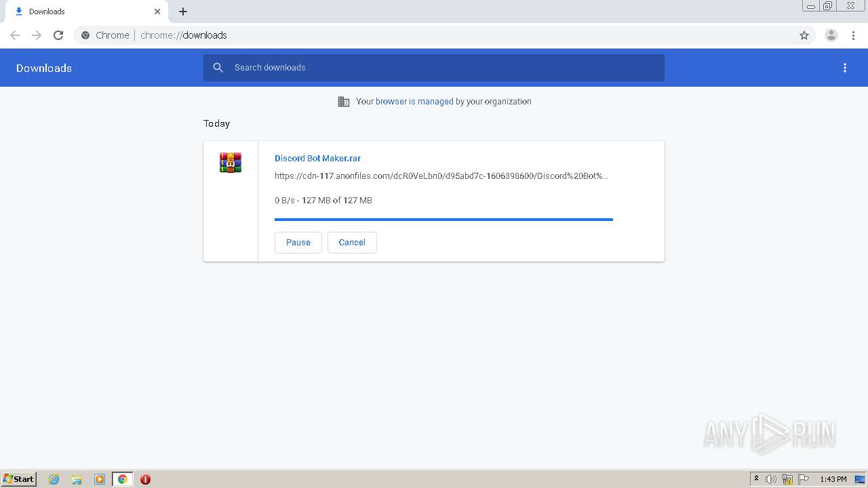Show hidden system tray icons
Image resolution: width=868 pixels, height=488 pixels.
(x=756, y=479)
